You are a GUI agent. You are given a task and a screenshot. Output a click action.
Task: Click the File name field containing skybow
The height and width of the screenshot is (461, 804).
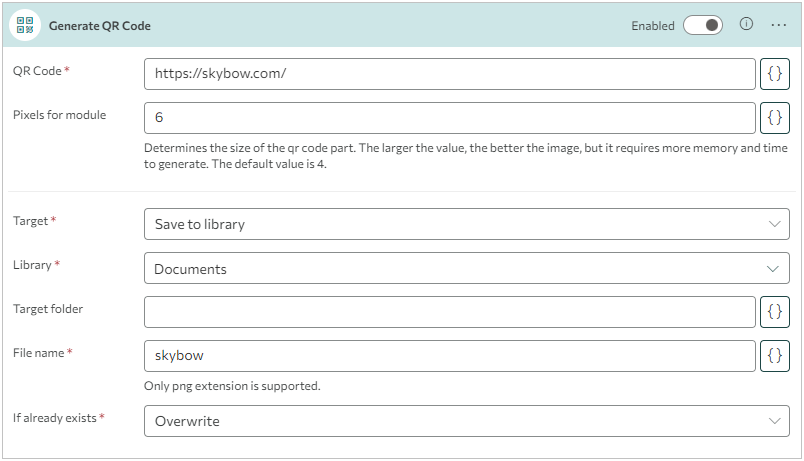tap(450, 356)
